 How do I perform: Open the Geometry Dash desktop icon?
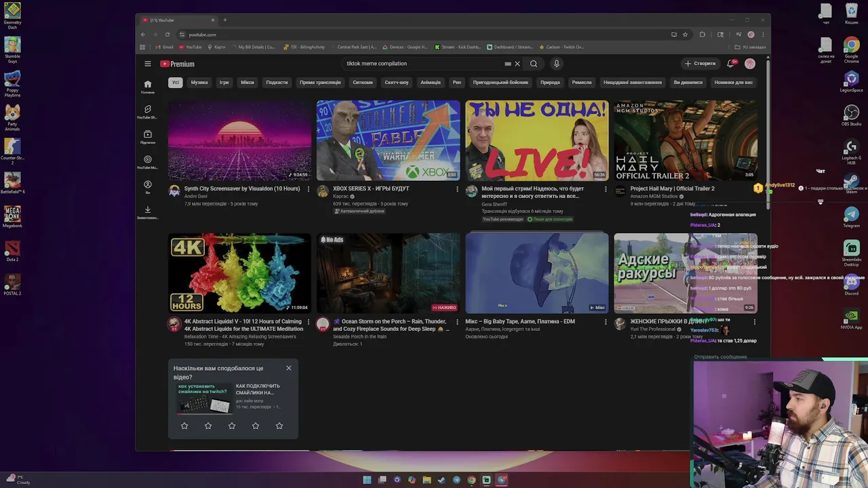tap(12, 15)
